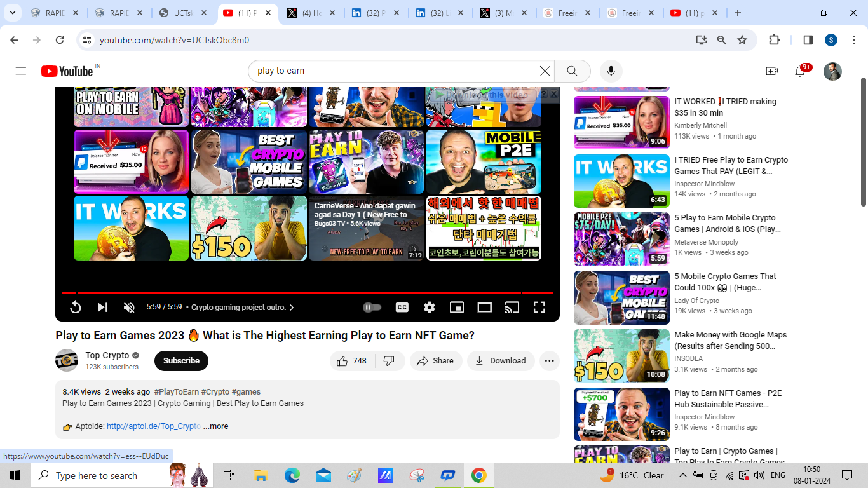This screenshot has width=868, height=488.
Task: Open Chrome three-dot menu
Action: click(853, 40)
